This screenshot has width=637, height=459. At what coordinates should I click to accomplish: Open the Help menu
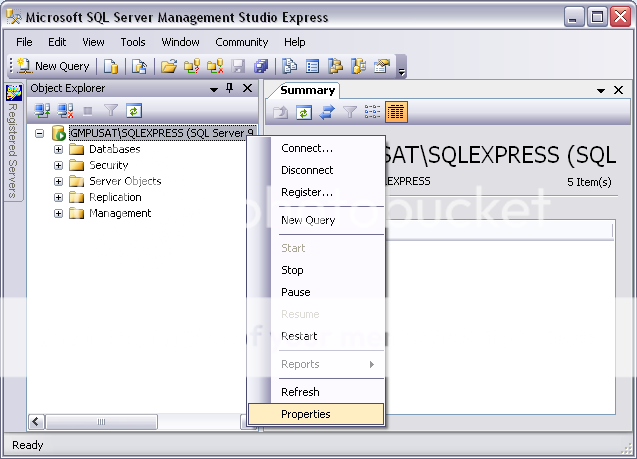[295, 42]
